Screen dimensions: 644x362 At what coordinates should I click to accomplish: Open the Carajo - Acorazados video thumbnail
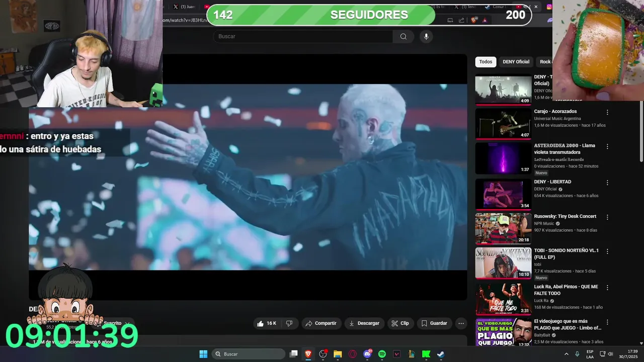(503, 124)
